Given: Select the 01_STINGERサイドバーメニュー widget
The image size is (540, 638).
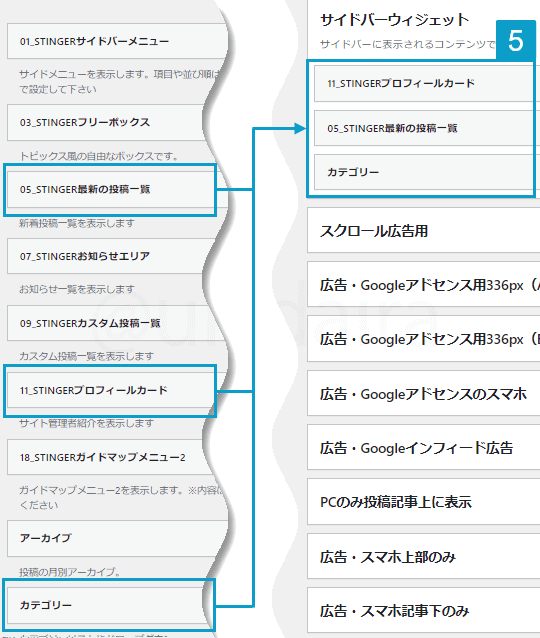Looking at the screenshot, I should coord(118,41).
